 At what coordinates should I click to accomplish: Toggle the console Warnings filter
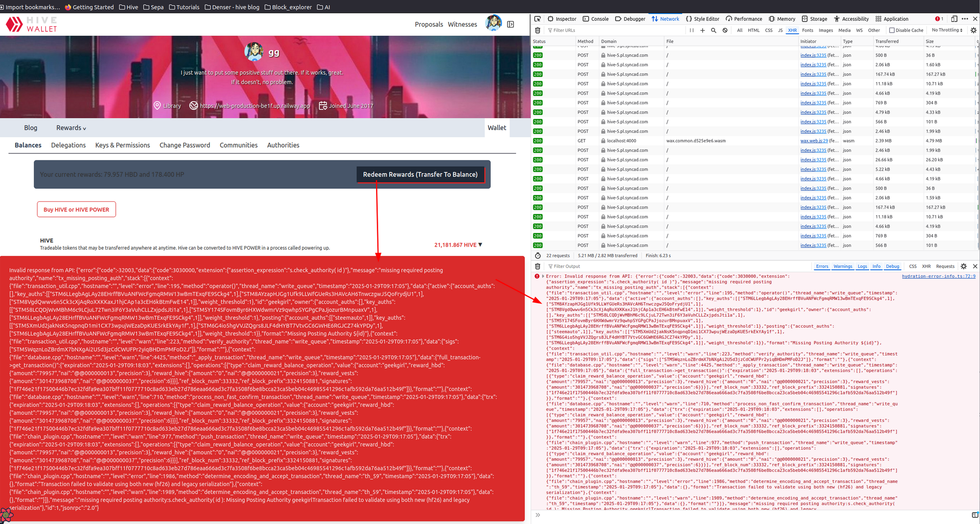(842, 266)
